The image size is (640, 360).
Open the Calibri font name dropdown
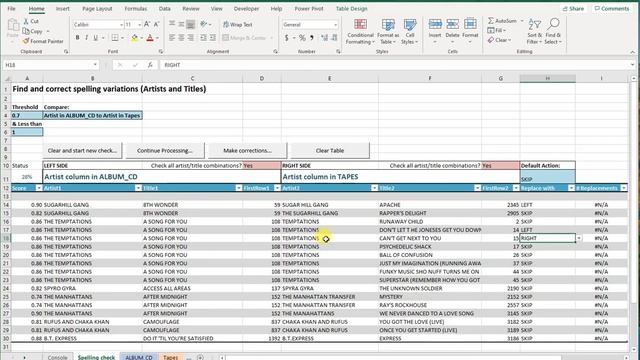121,25
